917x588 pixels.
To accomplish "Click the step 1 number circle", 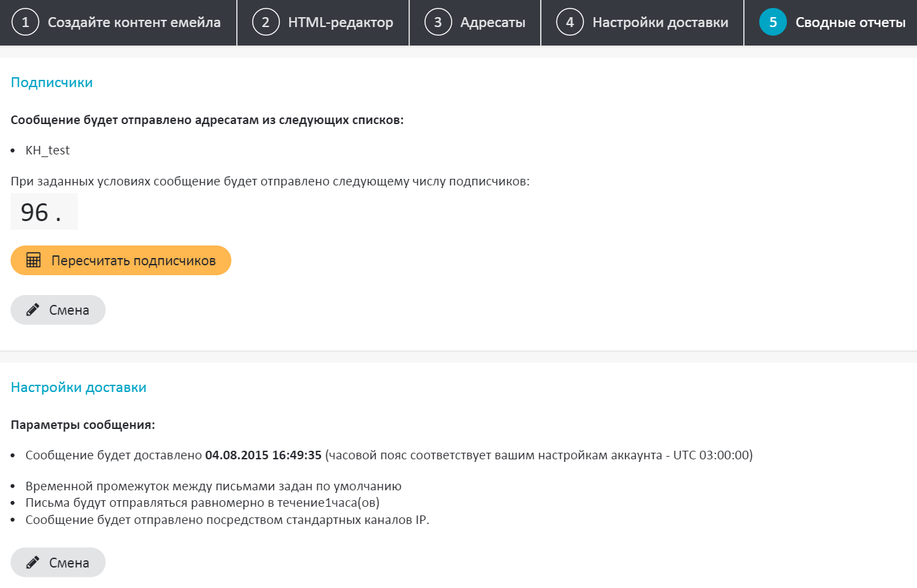I will click(25, 22).
